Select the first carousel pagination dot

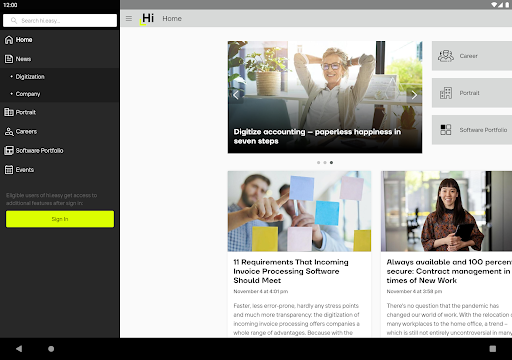[319, 163]
